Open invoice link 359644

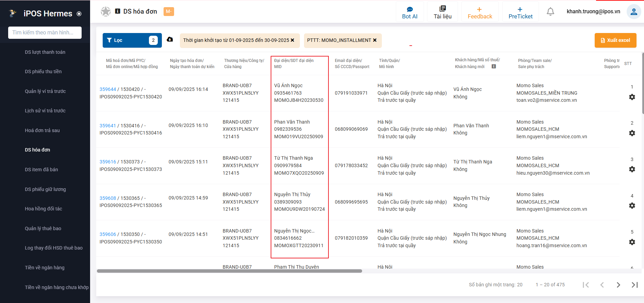(108, 89)
